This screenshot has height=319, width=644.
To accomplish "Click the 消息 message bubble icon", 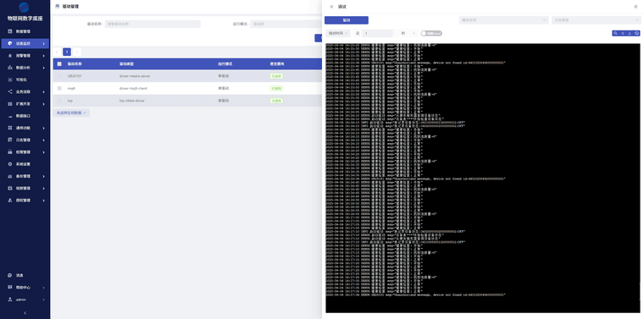I will click(x=10, y=276).
